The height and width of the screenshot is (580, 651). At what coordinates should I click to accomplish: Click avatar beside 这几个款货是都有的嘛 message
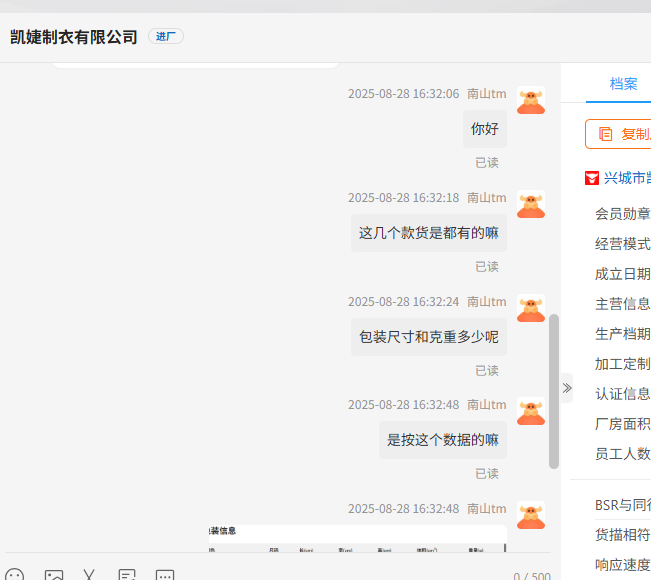(531, 204)
